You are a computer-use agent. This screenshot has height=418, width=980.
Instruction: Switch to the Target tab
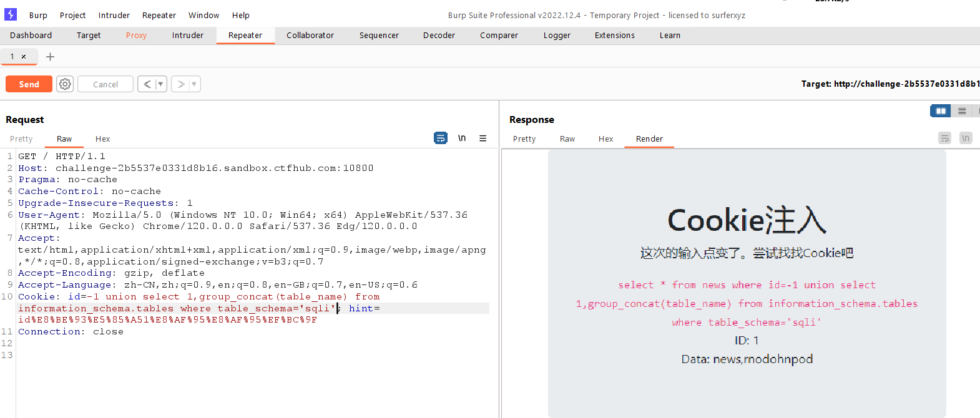pos(89,36)
